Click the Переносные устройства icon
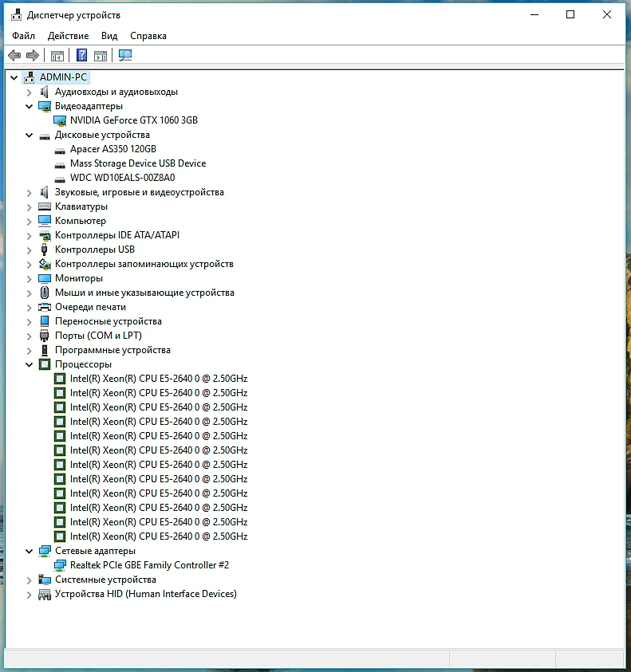 pos(45,321)
